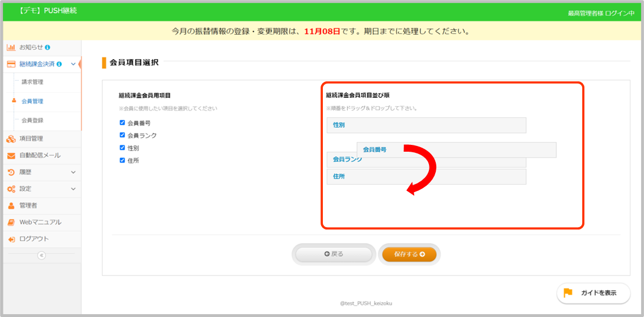Click the 自動配信メール envelope icon

pos(11,156)
